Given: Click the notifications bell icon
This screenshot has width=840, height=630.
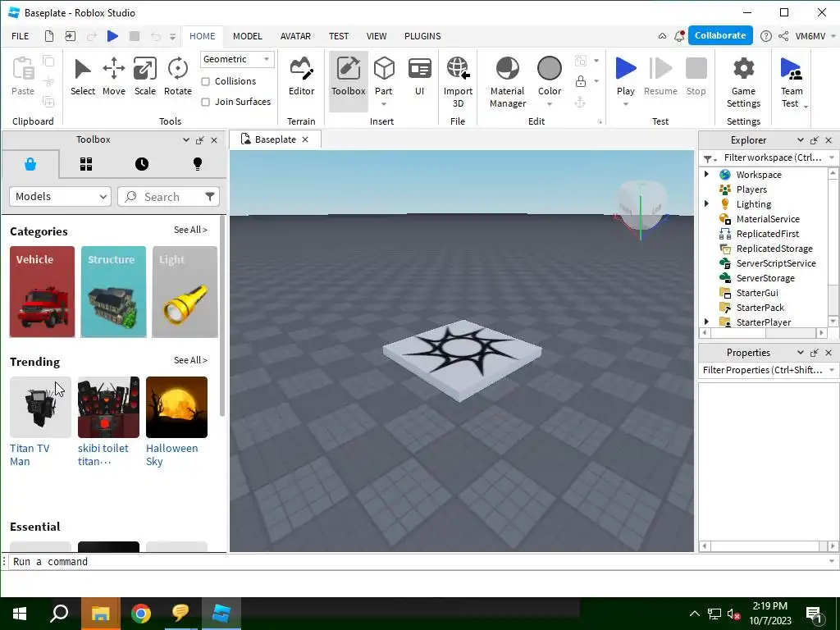Looking at the screenshot, I should (x=679, y=36).
